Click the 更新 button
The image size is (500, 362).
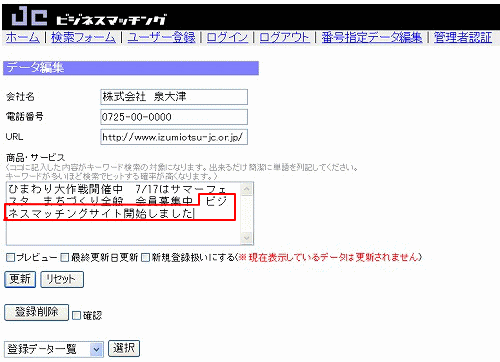coord(20,279)
